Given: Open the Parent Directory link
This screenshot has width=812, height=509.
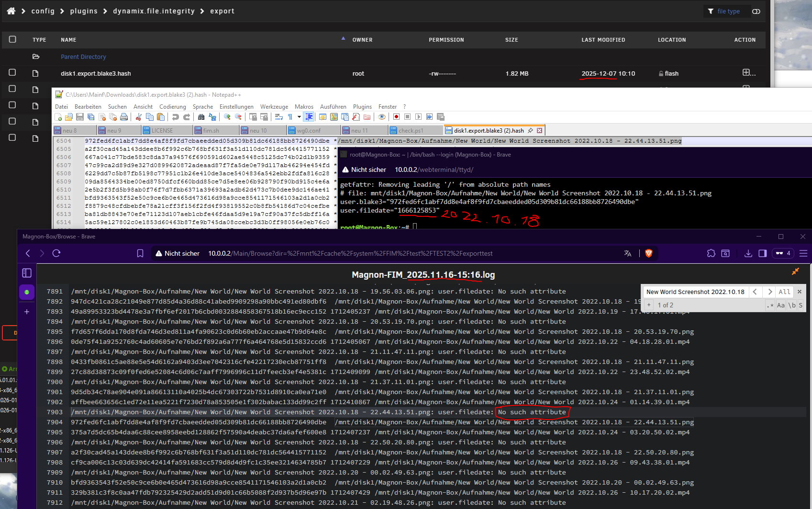Looking at the screenshot, I should tap(83, 57).
